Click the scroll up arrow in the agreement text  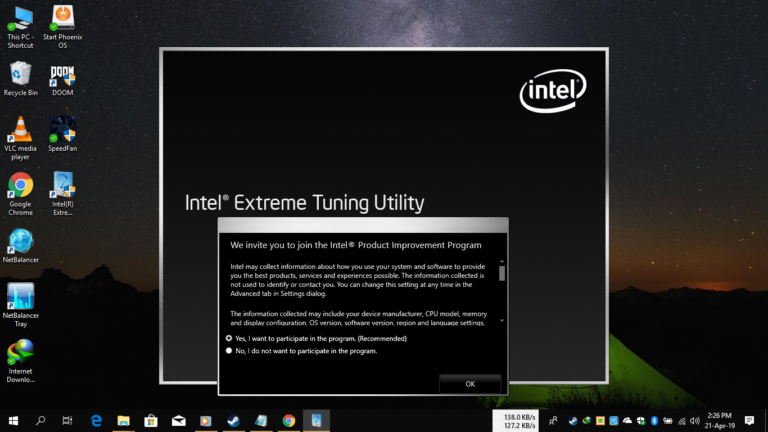[x=502, y=262]
